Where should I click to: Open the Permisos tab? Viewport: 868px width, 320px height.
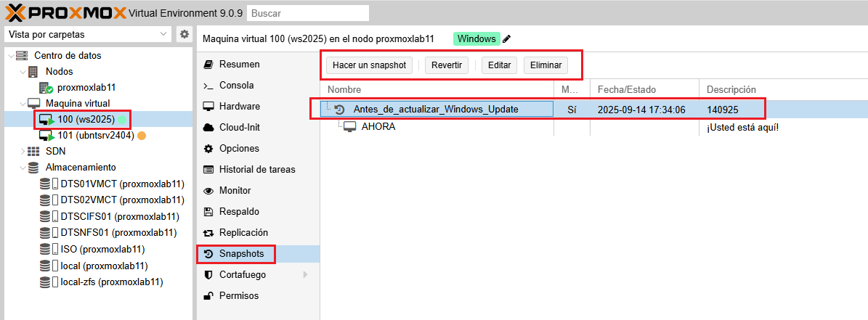coord(258,295)
